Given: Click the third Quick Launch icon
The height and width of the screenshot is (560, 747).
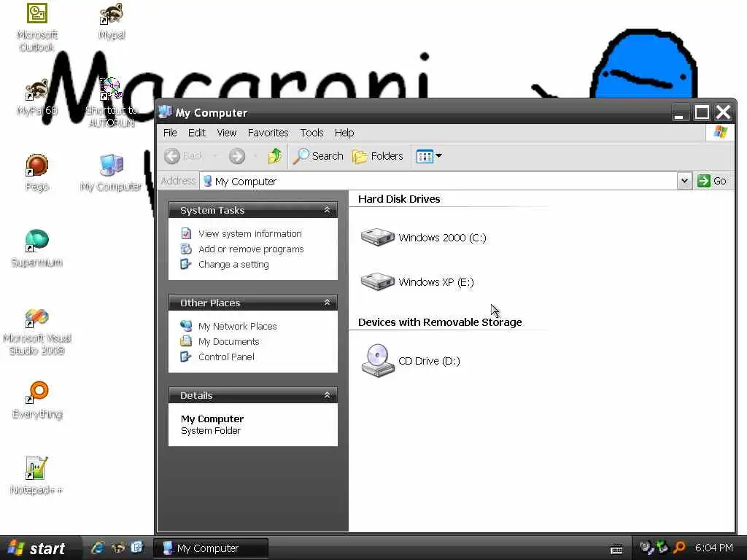Looking at the screenshot, I should point(136,548).
